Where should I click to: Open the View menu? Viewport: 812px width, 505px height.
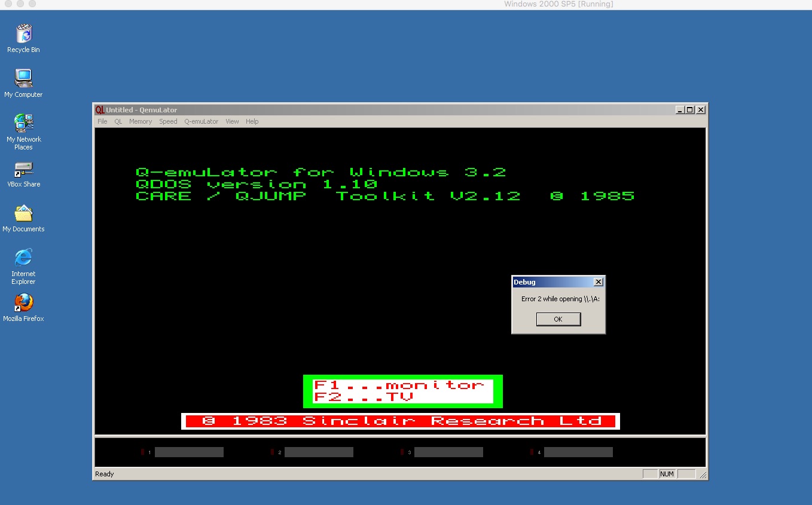click(x=232, y=121)
